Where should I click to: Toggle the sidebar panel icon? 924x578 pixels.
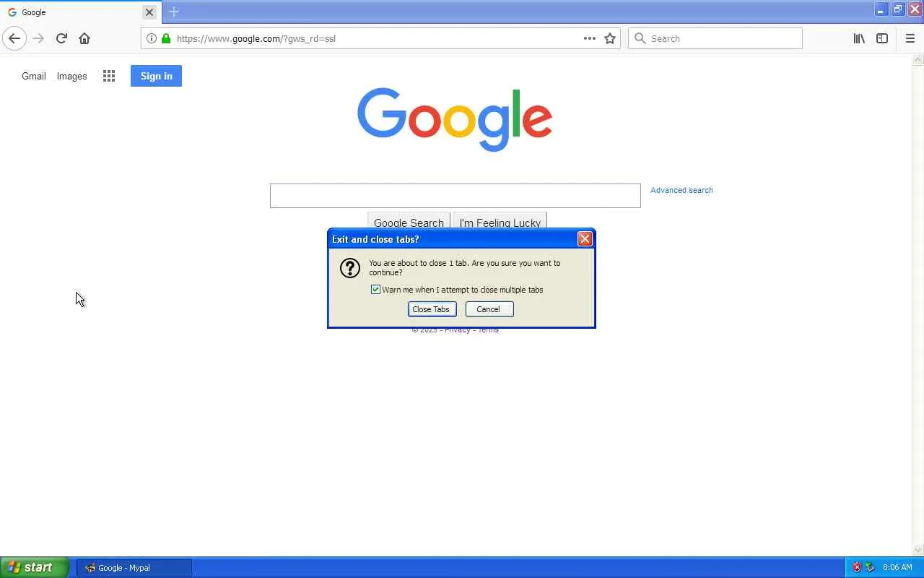tap(882, 38)
